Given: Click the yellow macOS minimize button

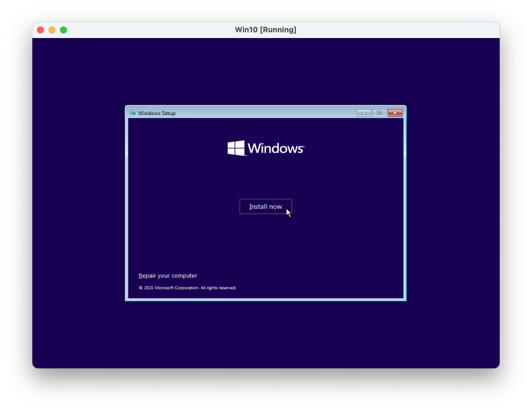Looking at the screenshot, I should click(52, 30).
